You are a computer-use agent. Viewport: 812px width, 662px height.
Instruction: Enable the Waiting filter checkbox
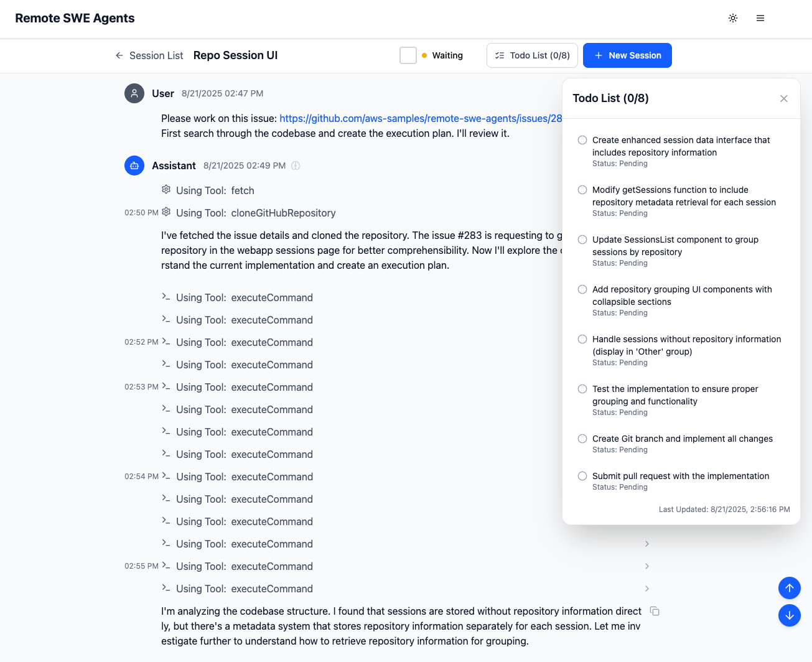click(x=408, y=55)
